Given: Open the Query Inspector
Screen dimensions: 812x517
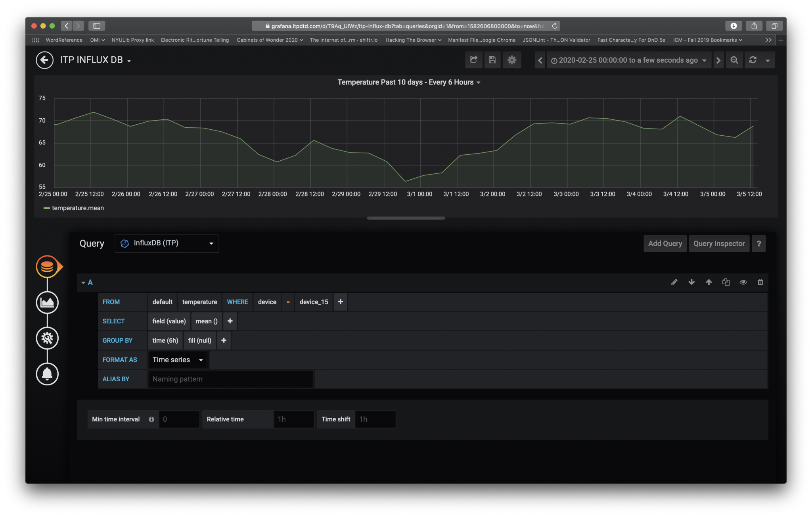Looking at the screenshot, I should click(x=719, y=244).
